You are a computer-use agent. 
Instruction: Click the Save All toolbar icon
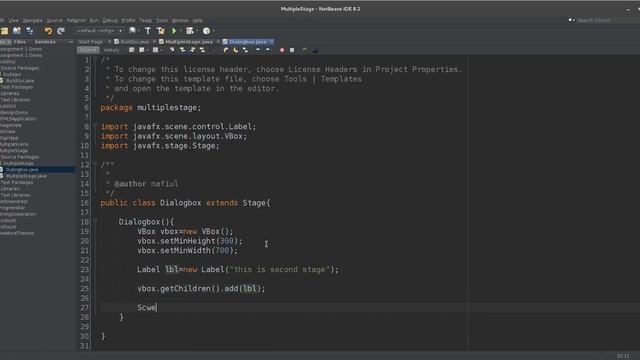tap(29, 31)
